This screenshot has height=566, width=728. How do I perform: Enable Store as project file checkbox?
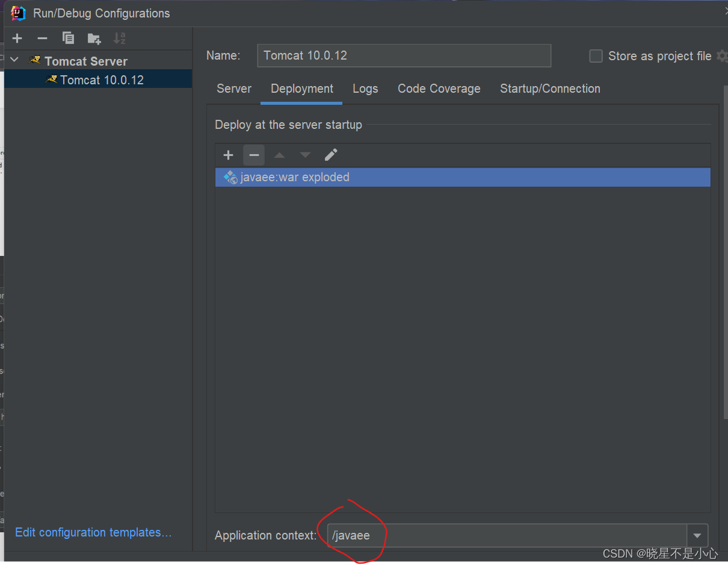(x=596, y=56)
